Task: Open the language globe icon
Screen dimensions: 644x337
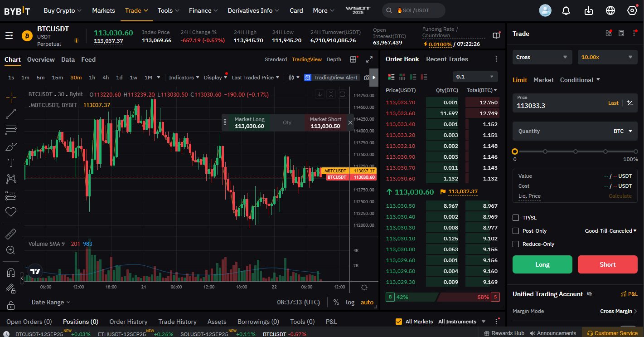Action: [610, 10]
